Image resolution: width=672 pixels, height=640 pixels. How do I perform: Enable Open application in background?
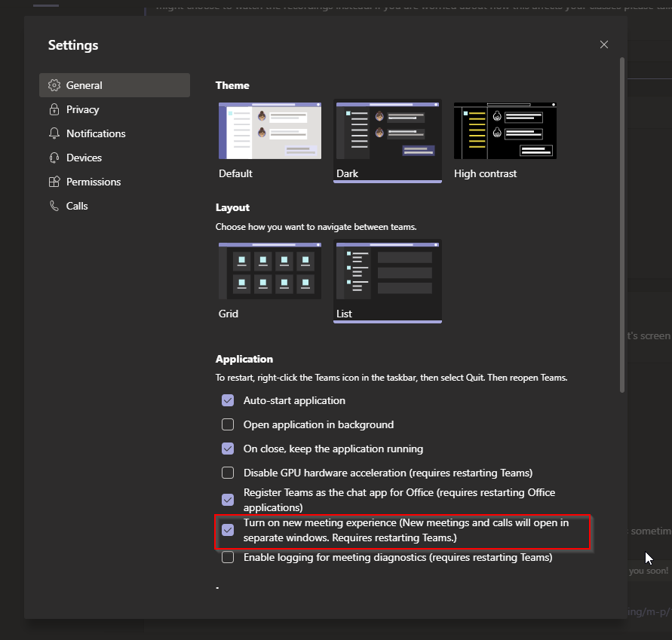pyautogui.click(x=228, y=424)
